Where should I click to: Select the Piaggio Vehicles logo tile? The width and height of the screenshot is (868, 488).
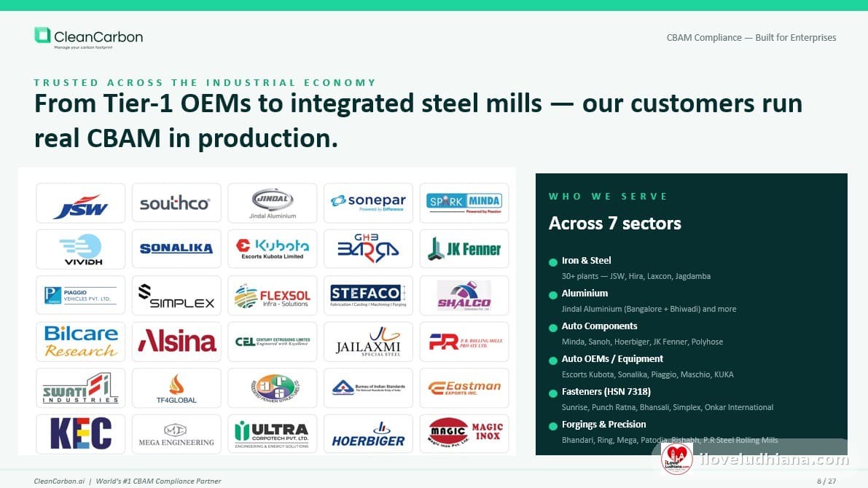tap(81, 296)
